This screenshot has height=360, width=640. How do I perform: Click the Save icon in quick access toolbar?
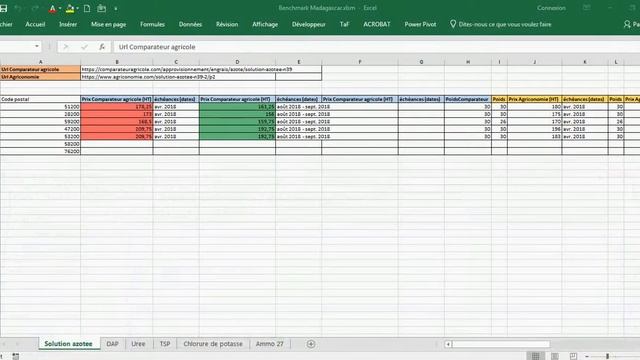point(3,9)
